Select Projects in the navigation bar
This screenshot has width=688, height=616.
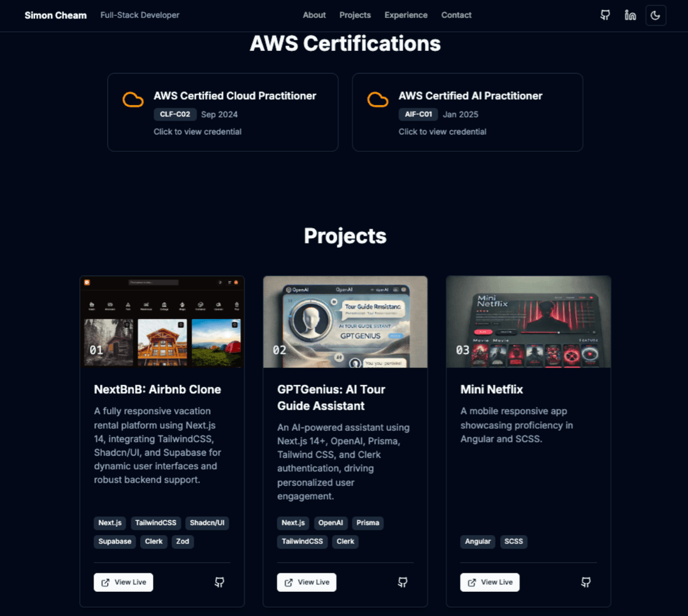(355, 15)
